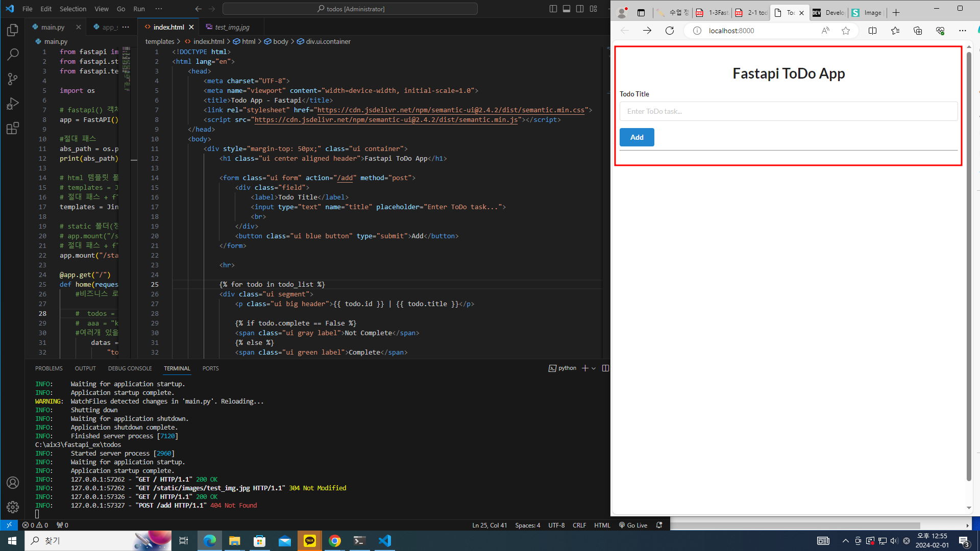Open Run and Debug view
Viewport: 980px width, 551px height.
(13, 104)
